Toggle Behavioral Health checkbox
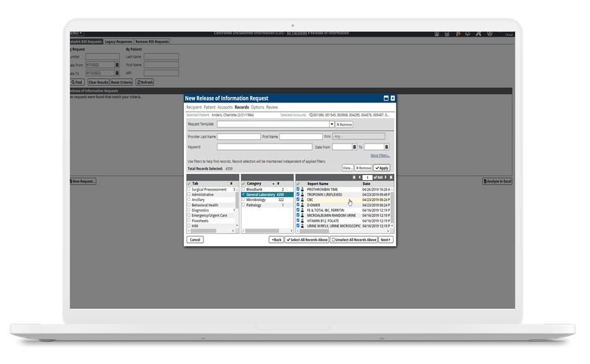Screen dimensions: 590x364 pyautogui.click(x=189, y=205)
